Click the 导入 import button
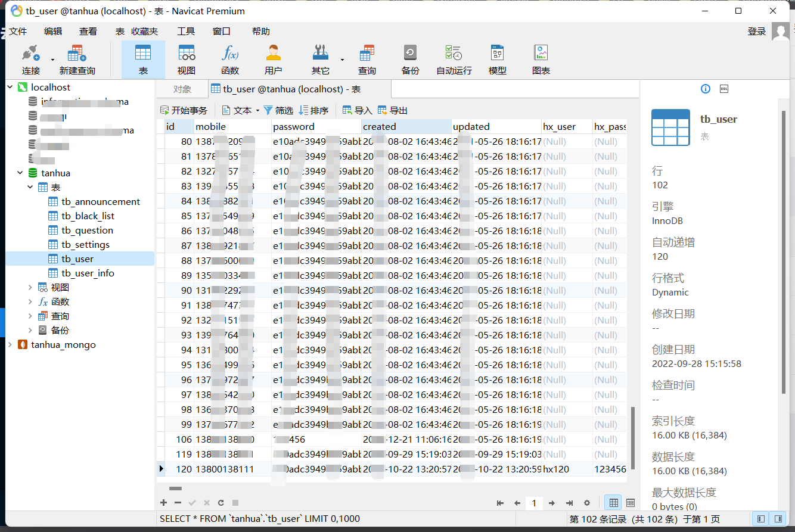This screenshot has height=532, width=795. click(x=357, y=110)
